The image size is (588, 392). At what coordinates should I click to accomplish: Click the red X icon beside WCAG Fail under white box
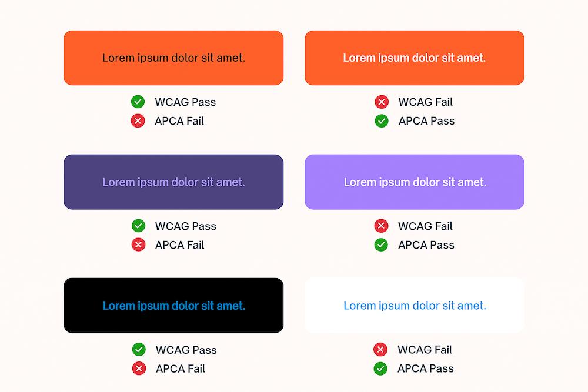[380, 349]
